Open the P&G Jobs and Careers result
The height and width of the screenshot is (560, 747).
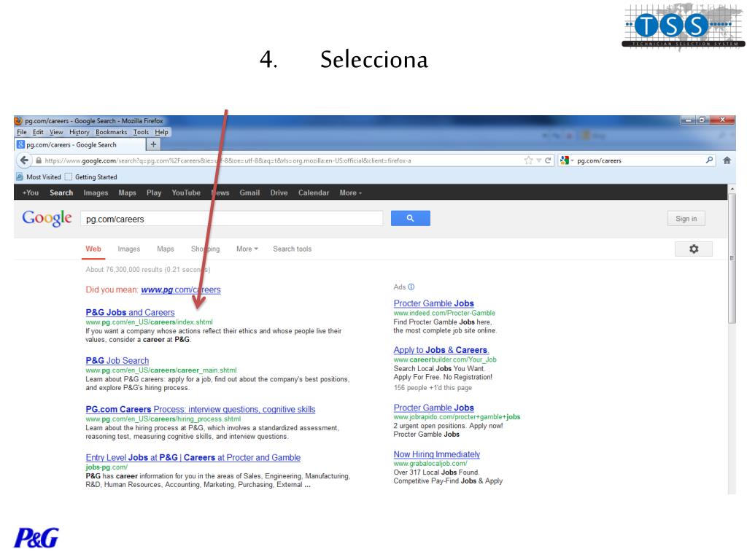(x=130, y=312)
